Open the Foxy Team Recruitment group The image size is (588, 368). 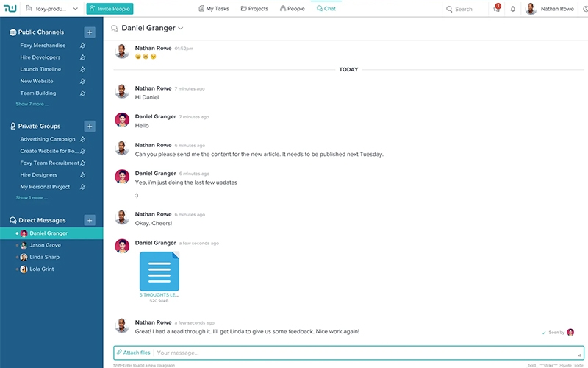click(49, 163)
